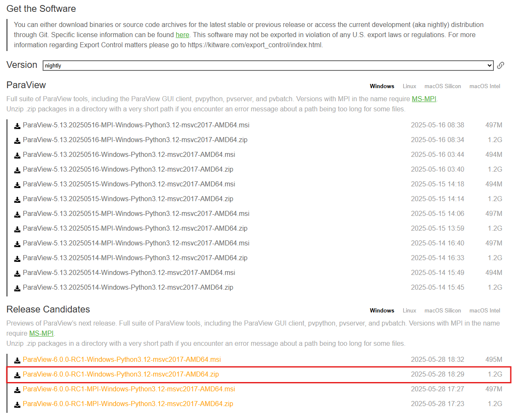Download ParaView-5.13.20250516-MPI-Windows-Python3.12-msvc2017-AMD64.zip
The width and height of the screenshot is (512, 420).
click(135, 140)
